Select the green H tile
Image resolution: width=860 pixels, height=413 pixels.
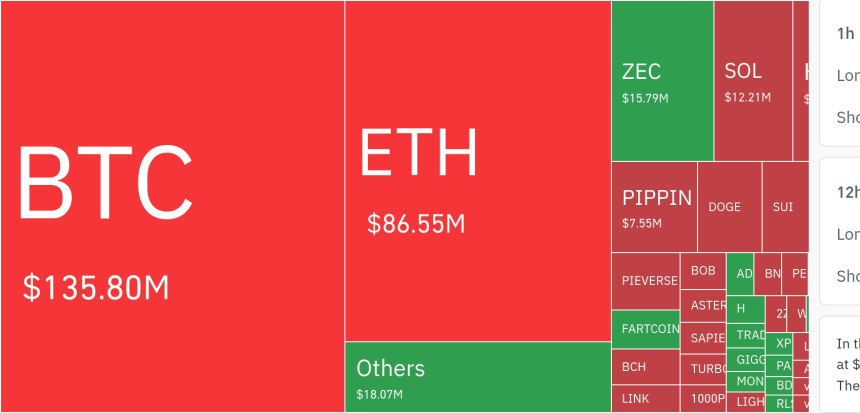point(743,308)
